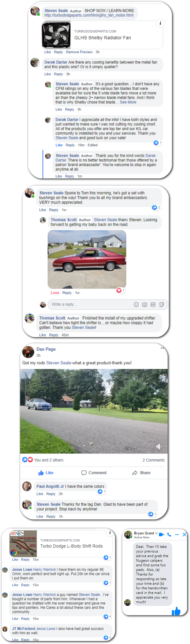Screen dimensions: 190x644
Task: Like Dan Page's post
Action: pyautogui.click(x=46, y=473)
